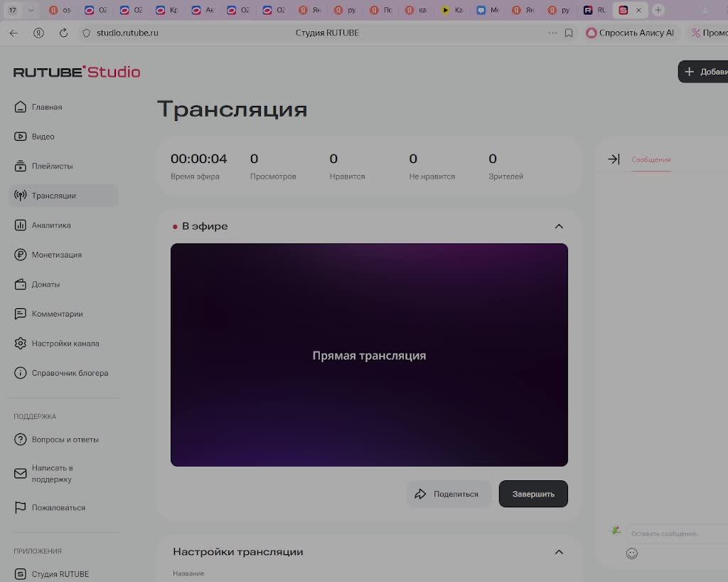
Task: Click Спросить Алису AI
Action: [630, 33]
